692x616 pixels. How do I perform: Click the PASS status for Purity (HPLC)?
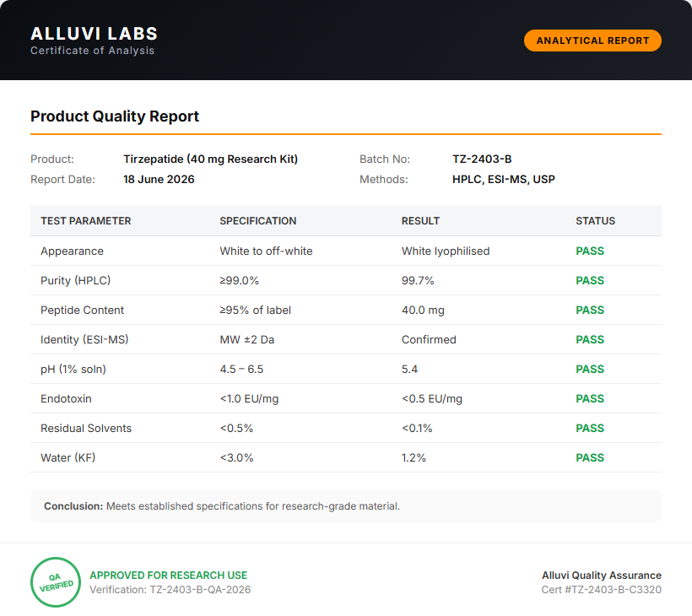[590, 280]
